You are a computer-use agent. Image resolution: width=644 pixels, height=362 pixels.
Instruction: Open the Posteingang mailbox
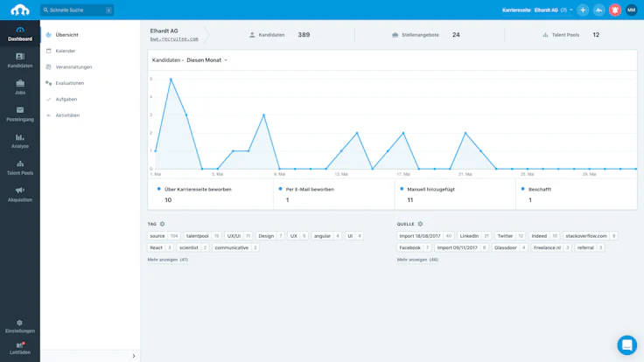point(20,114)
